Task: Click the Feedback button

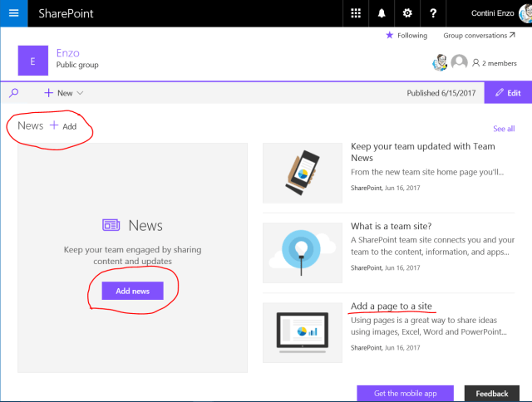Action: click(492, 394)
